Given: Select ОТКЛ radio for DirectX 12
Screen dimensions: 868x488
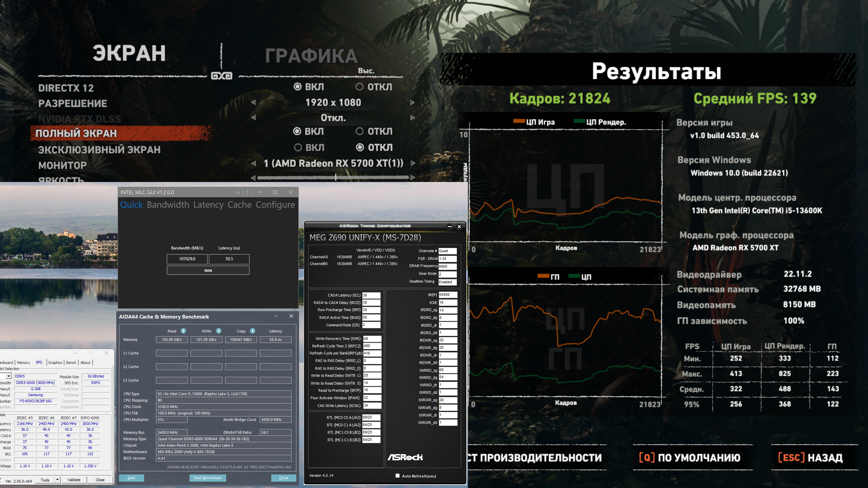Looking at the screenshot, I should (359, 87).
